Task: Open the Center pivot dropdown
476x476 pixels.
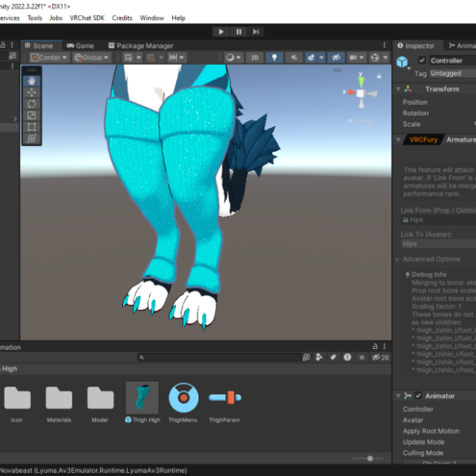Action: click(49, 57)
